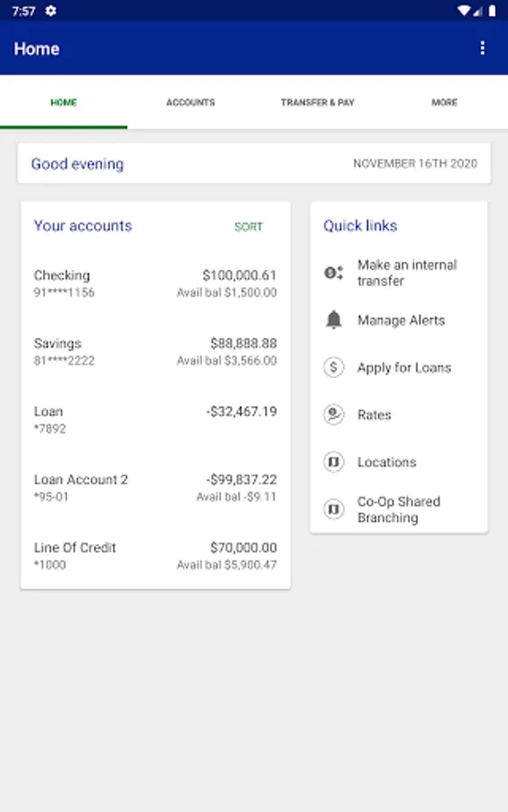
Task: Open the three-dot overflow menu
Action: click(482, 48)
